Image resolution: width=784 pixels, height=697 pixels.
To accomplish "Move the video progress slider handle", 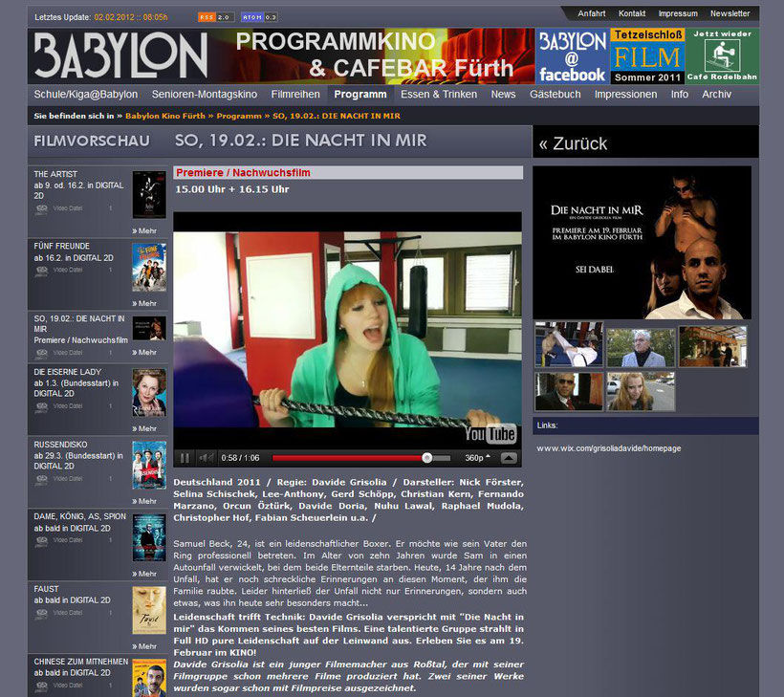I will [426, 458].
